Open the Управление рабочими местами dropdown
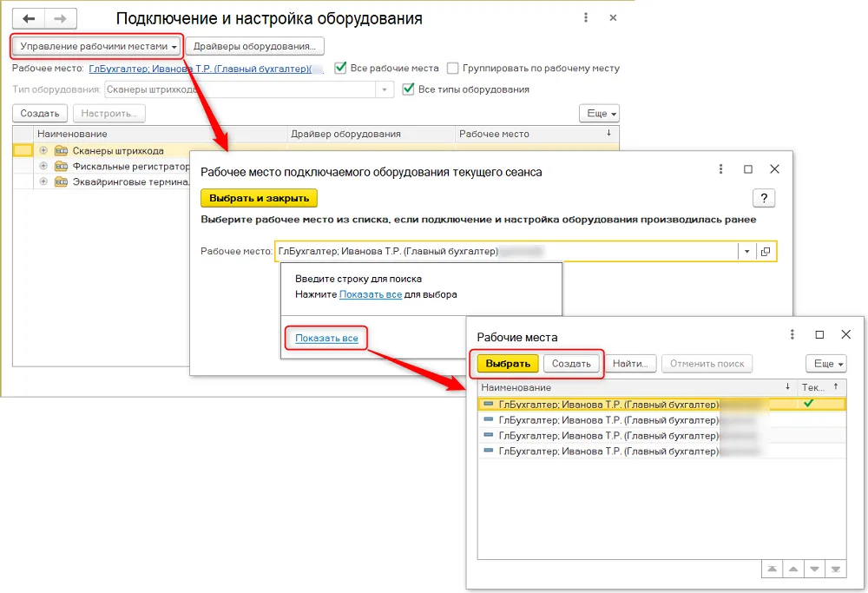Viewport: 868px width, 593px height. pyautogui.click(x=96, y=47)
